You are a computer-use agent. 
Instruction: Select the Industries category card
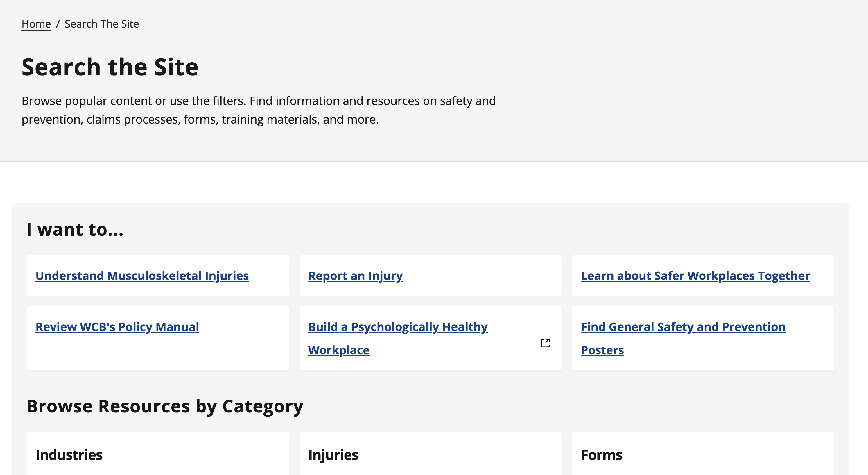pos(158,453)
